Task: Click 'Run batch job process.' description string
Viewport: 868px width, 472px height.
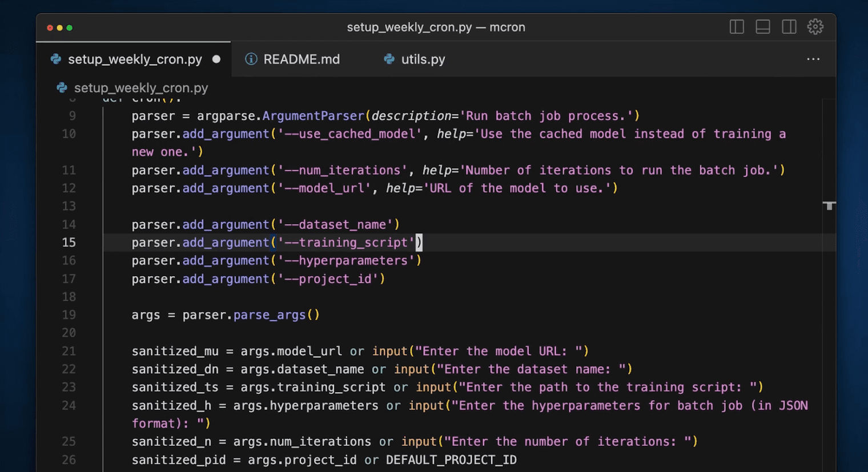Action: tap(546, 116)
